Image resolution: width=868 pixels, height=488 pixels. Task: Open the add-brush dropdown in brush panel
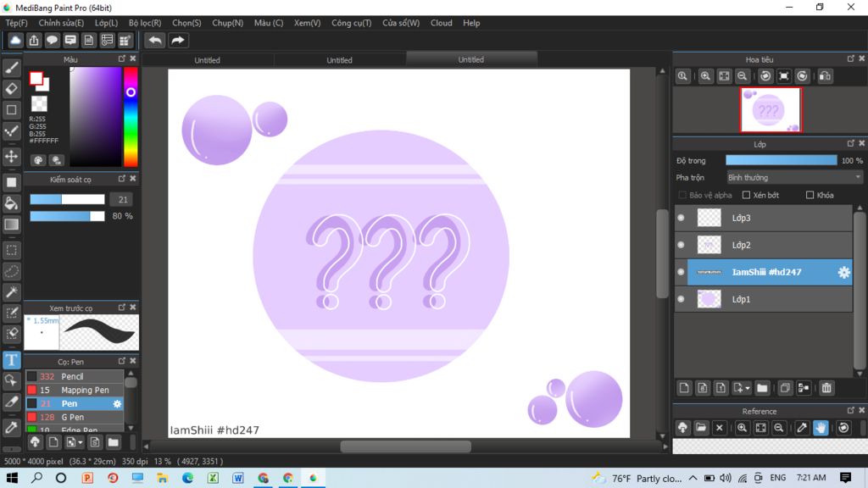coord(81,442)
